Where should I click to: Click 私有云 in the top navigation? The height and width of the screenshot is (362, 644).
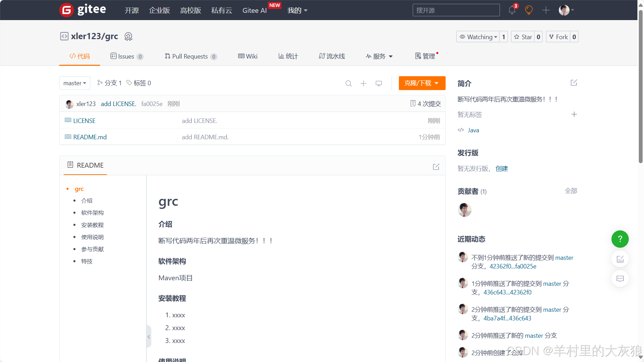(222, 10)
